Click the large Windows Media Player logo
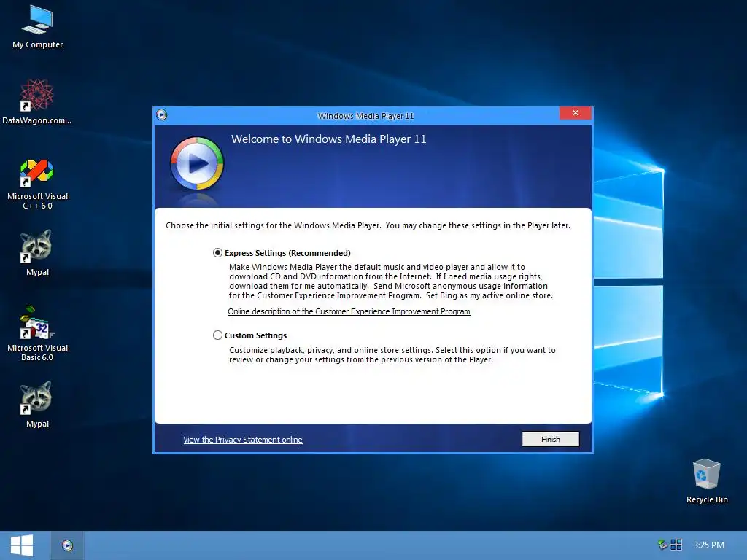This screenshot has width=747, height=560. pyautogui.click(x=197, y=164)
